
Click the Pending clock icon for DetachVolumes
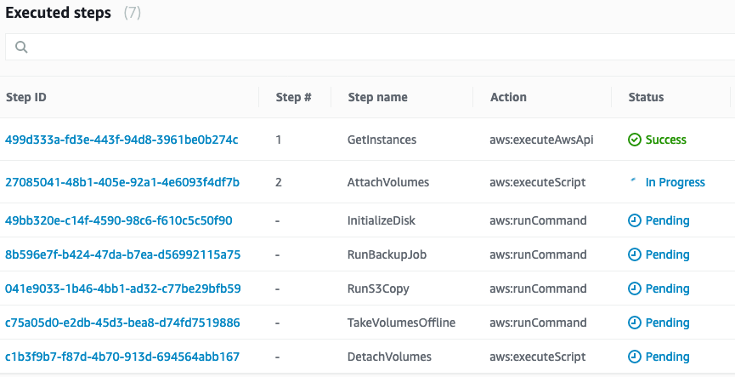coord(634,357)
